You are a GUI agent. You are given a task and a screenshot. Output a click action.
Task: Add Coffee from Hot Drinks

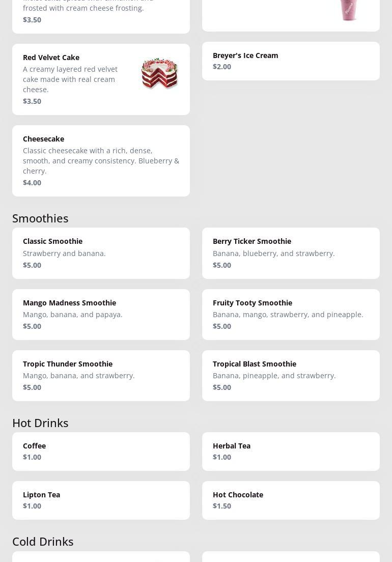pos(101,451)
